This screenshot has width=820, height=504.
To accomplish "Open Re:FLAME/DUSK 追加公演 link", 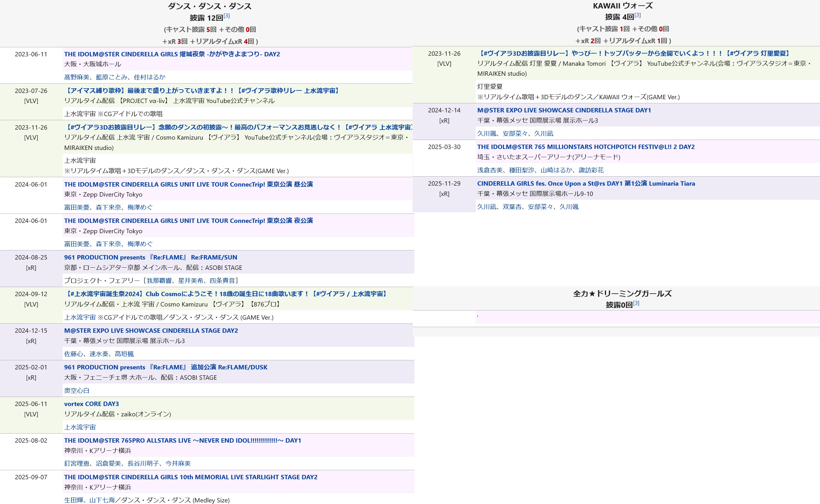I will click(166, 367).
